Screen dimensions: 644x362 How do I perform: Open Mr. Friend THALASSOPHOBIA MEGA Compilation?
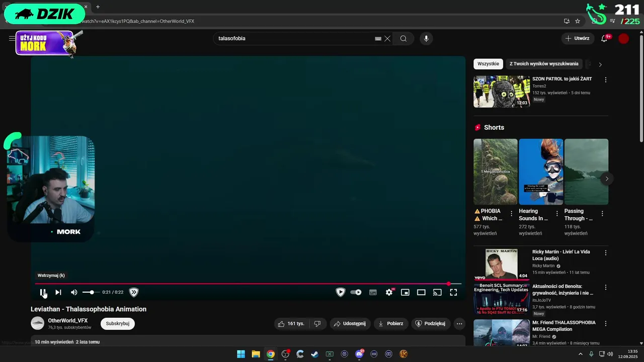click(564, 326)
